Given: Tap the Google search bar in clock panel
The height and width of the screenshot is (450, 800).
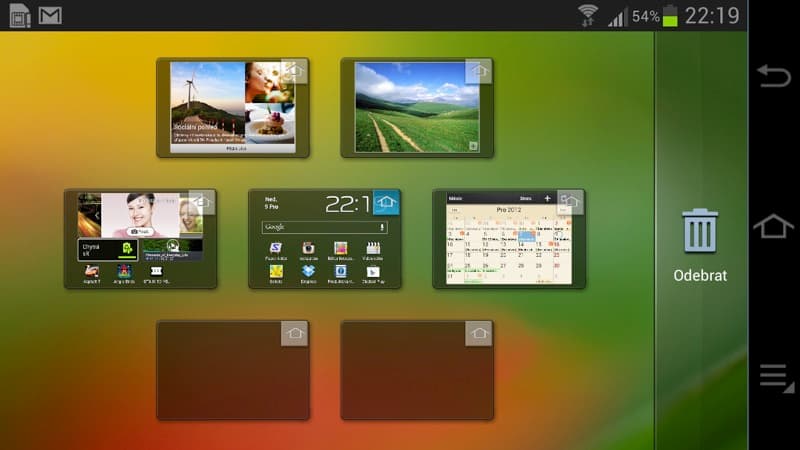Looking at the screenshot, I should (324, 227).
